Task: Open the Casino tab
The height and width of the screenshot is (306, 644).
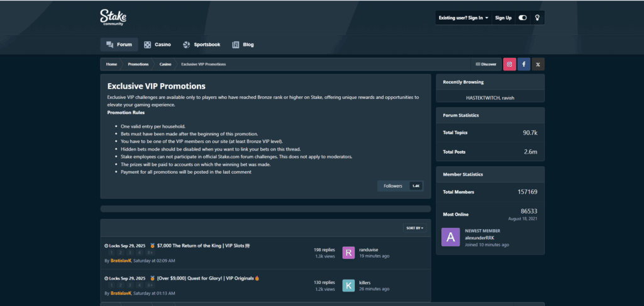Action: tap(157, 45)
